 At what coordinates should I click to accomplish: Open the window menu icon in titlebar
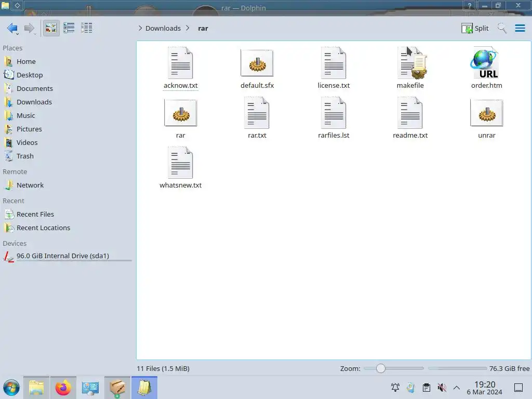[5, 5]
